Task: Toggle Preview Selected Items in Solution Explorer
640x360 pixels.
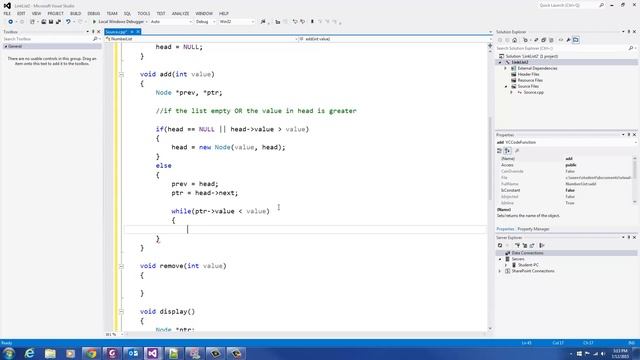Action: pyautogui.click(x=576, y=40)
